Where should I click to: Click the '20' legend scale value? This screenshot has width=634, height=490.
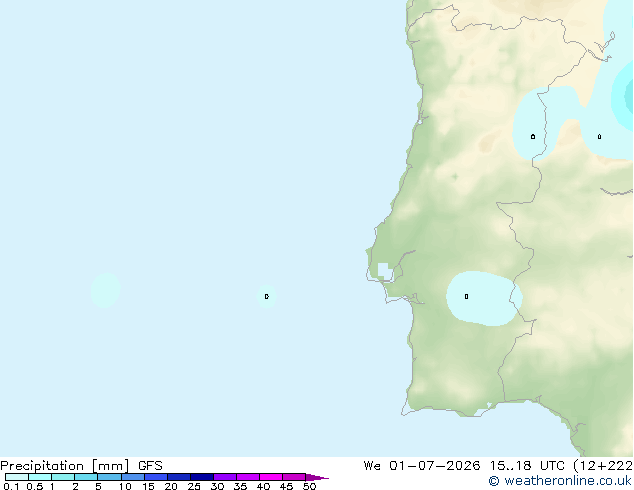171,486
